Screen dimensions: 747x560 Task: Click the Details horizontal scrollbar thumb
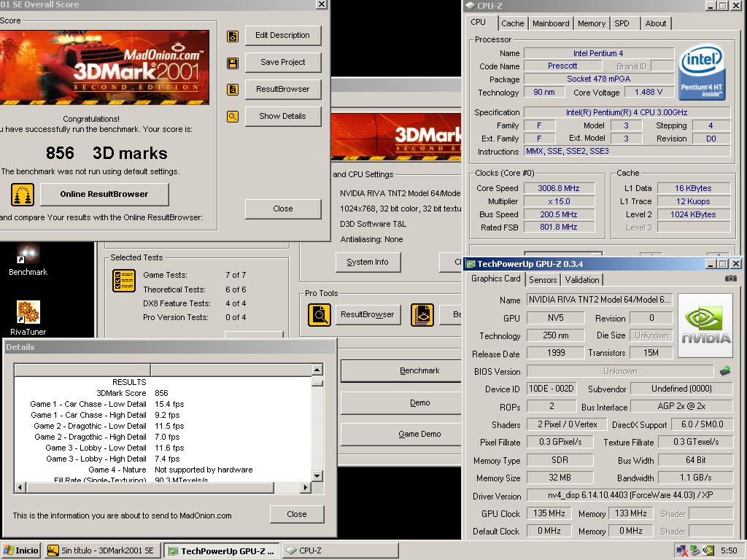pos(150,488)
